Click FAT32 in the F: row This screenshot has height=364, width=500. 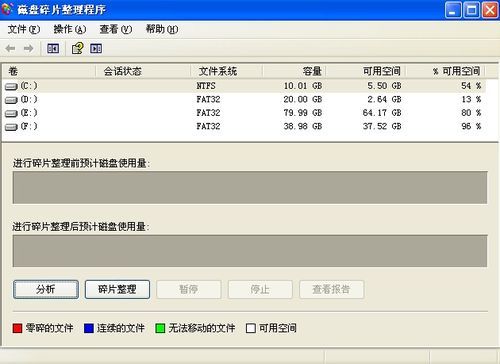[x=208, y=126]
